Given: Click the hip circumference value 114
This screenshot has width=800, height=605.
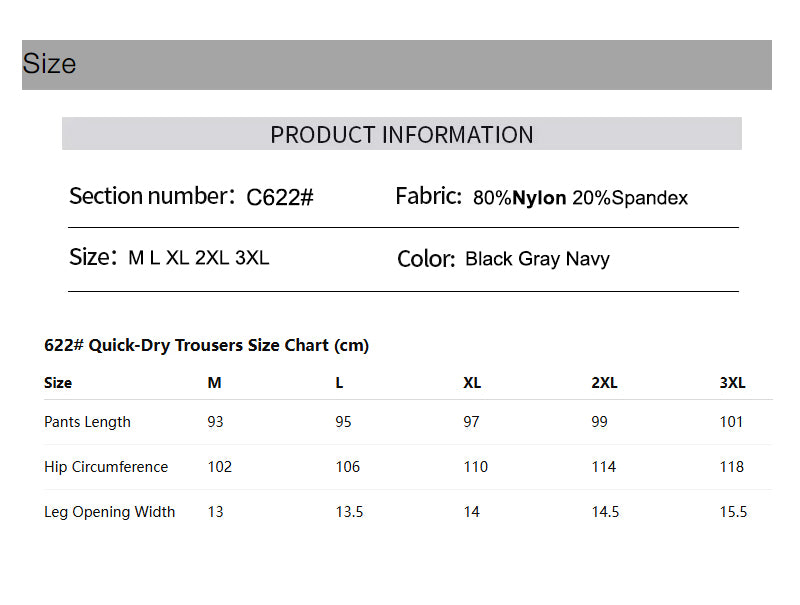Looking at the screenshot, I should click(604, 467).
